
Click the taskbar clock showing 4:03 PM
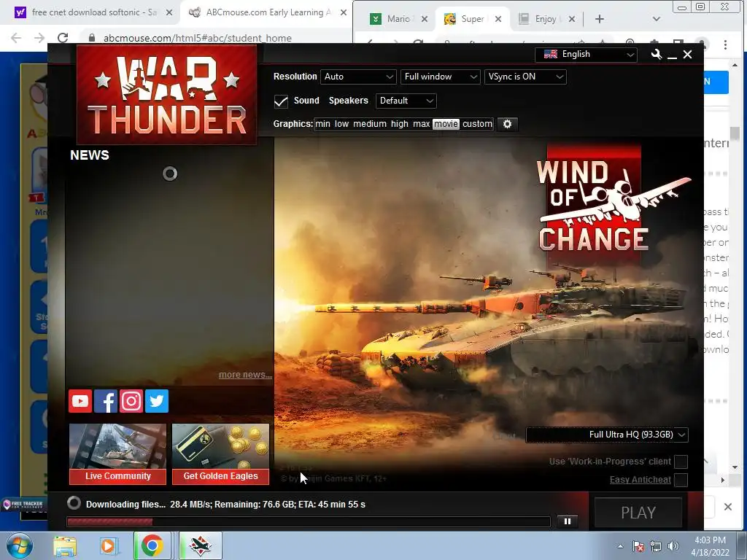(x=710, y=546)
